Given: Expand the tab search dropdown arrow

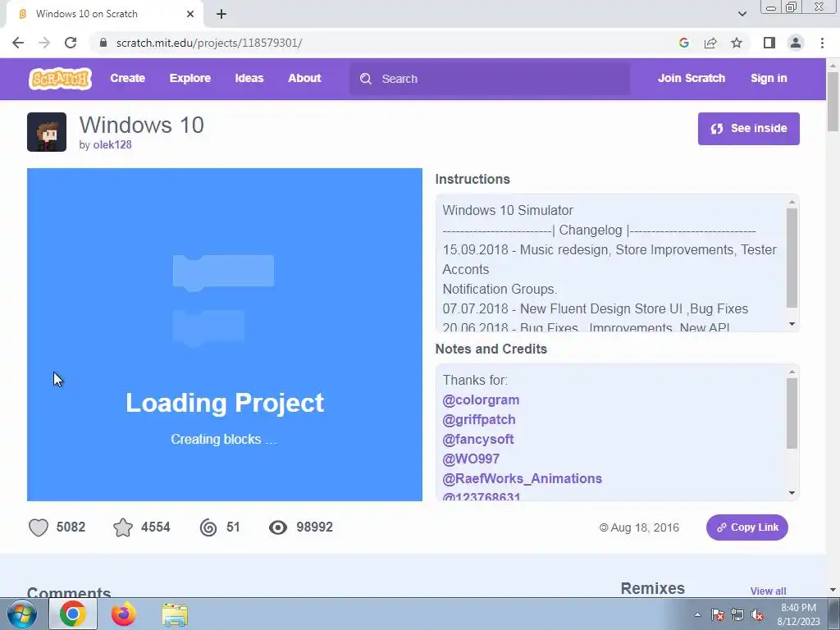Looking at the screenshot, I should click(742, 14).
